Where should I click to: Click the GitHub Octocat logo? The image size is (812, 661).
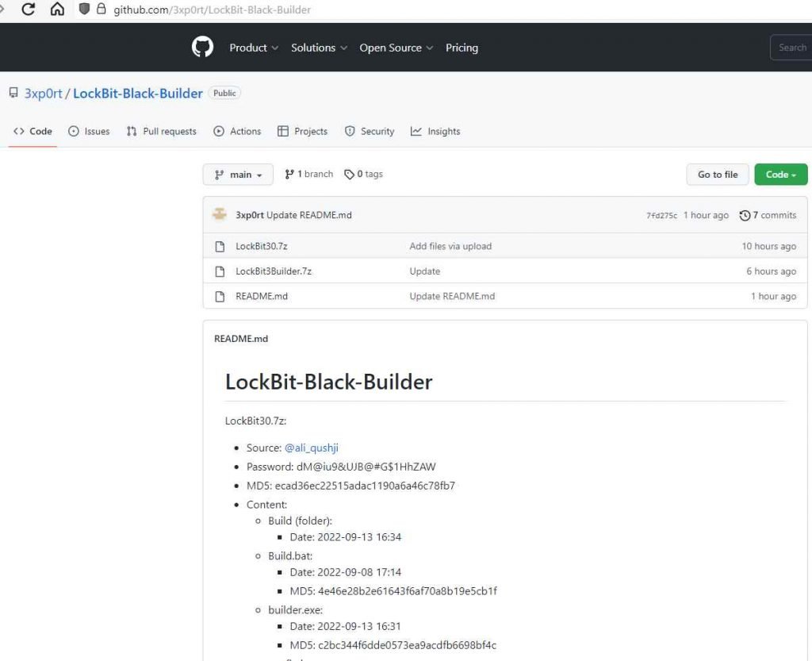click(203, 48)
